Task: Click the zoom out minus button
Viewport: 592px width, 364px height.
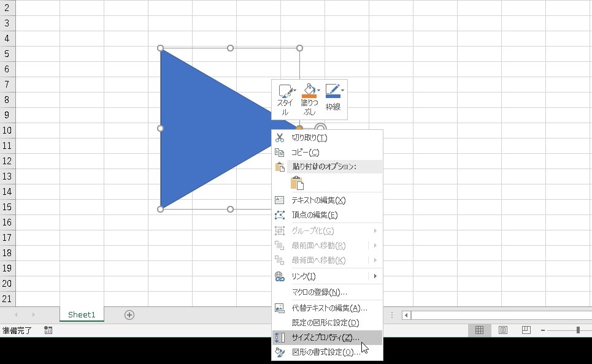Action: [x=543, y=330]
